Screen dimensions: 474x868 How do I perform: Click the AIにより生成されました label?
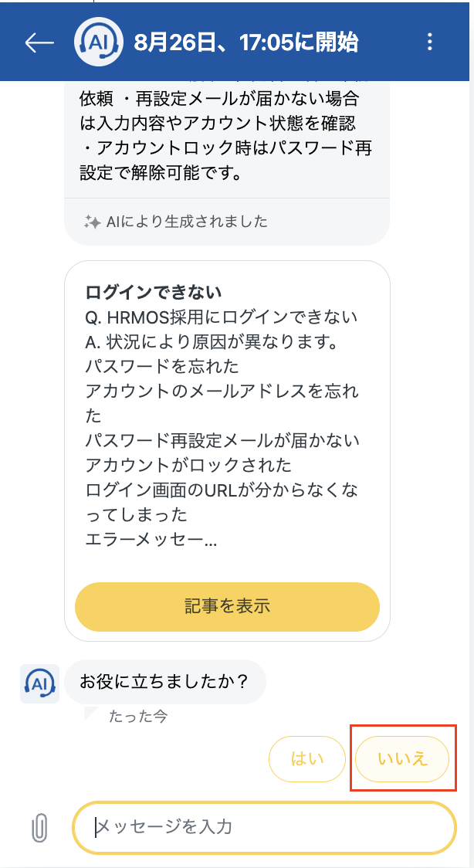[x=187, y=222]
